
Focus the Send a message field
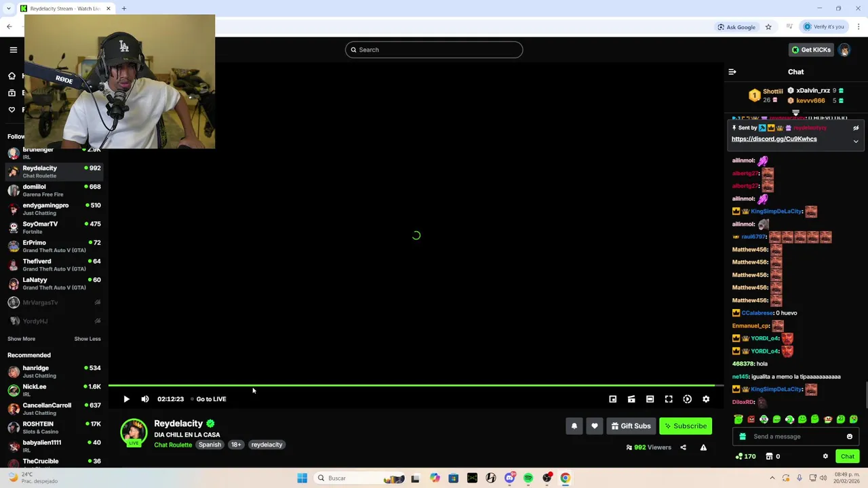coord(795,436)
